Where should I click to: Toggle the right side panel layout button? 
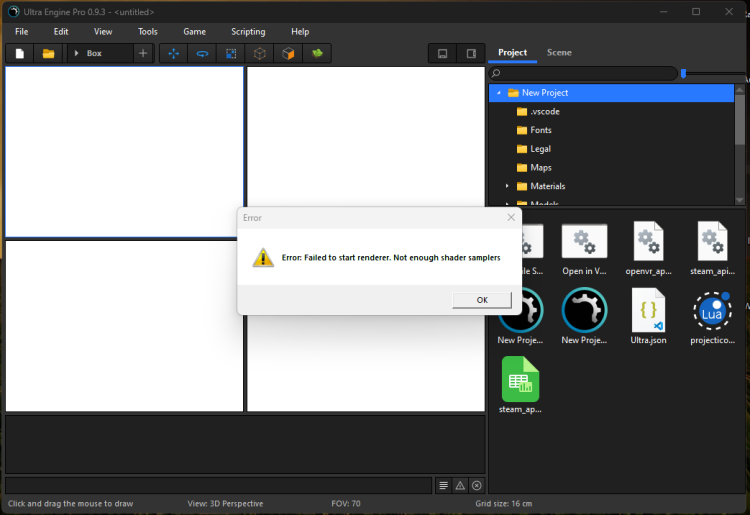471,53
